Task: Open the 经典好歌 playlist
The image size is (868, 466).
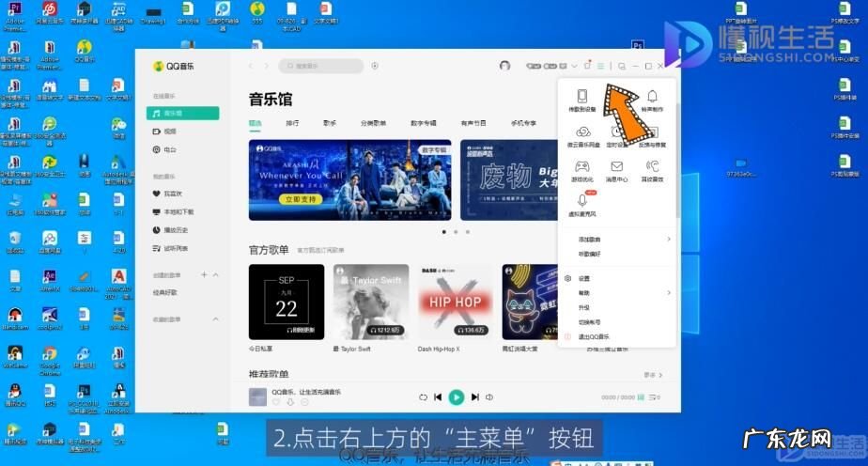Action: pyautogui.click(x=165, y=292)
